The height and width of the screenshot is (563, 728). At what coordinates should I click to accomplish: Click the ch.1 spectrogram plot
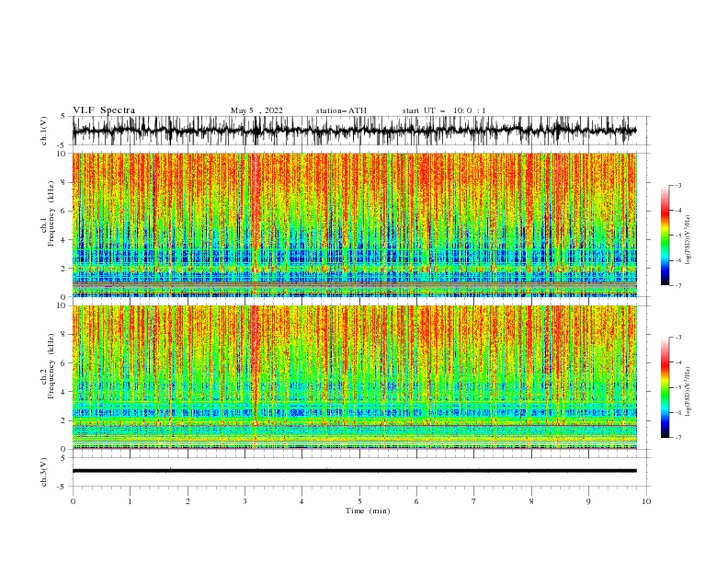pos(354,224)
